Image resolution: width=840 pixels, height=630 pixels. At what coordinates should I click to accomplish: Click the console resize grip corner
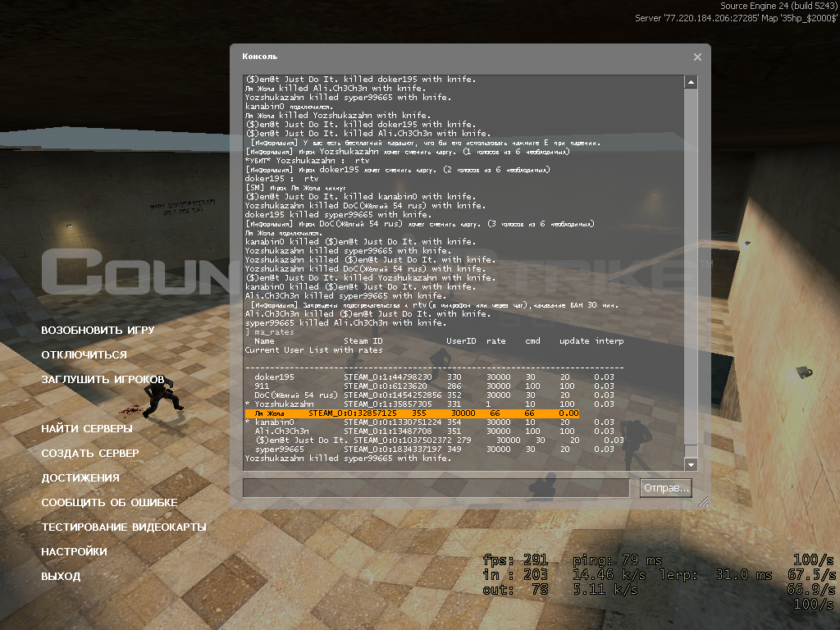[x=703, y=501]
